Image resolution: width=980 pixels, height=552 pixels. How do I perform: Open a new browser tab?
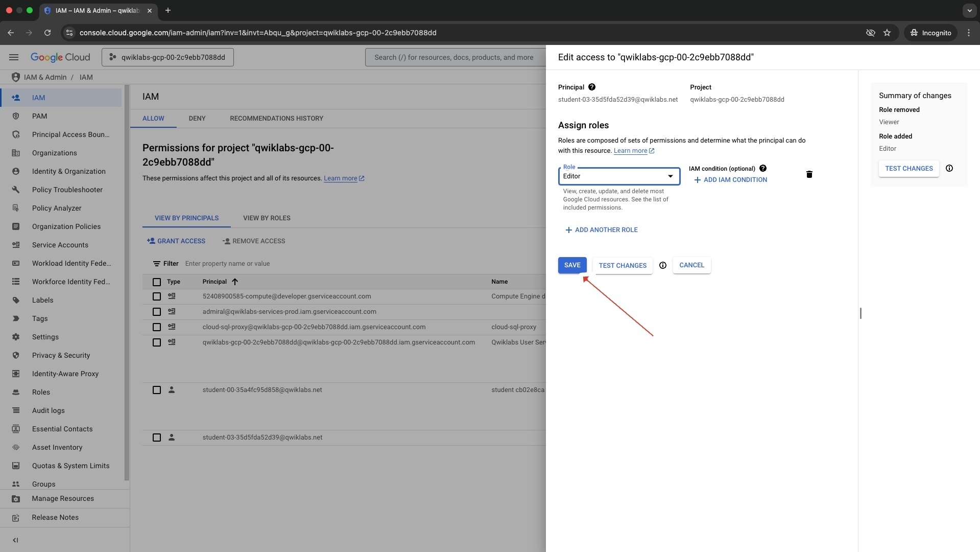(168, 10)
